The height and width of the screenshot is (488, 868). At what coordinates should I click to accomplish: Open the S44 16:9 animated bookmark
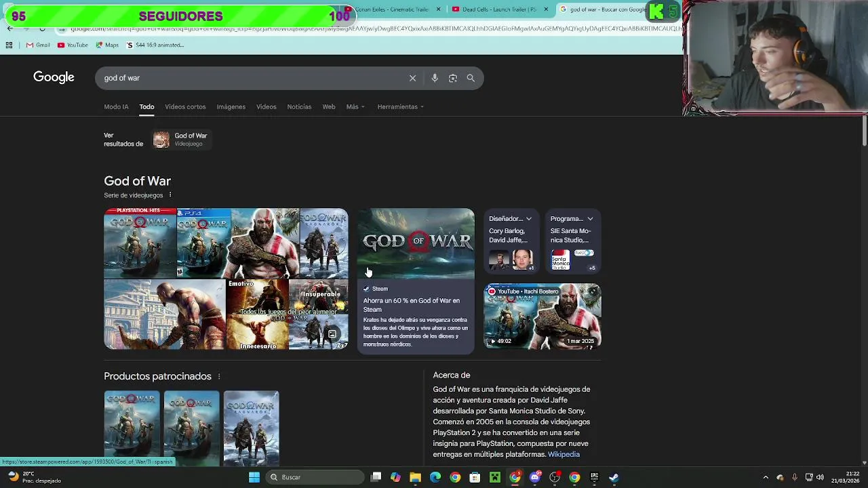coord(155,45)
